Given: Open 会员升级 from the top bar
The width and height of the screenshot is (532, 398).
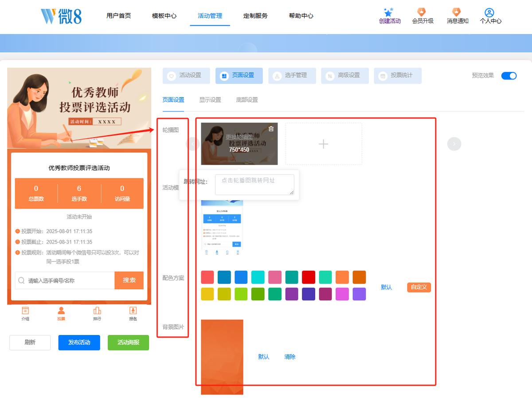Looking at the screenshot, I should 422,16.
